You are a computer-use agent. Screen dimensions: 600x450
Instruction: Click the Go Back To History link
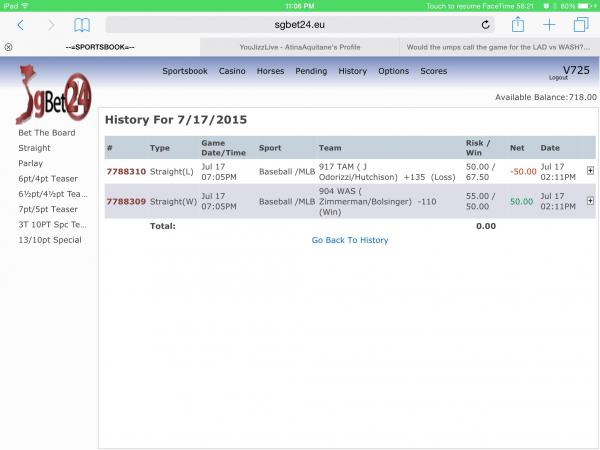coord(350,240)
